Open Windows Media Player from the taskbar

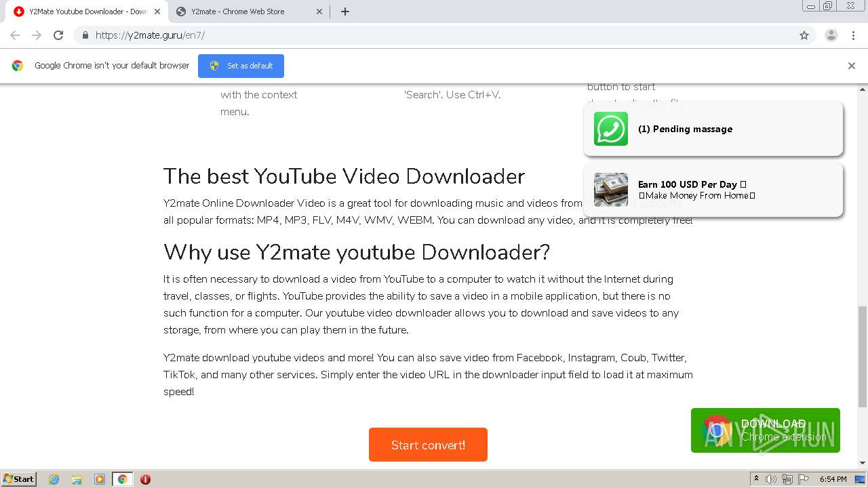click(100, 479)
